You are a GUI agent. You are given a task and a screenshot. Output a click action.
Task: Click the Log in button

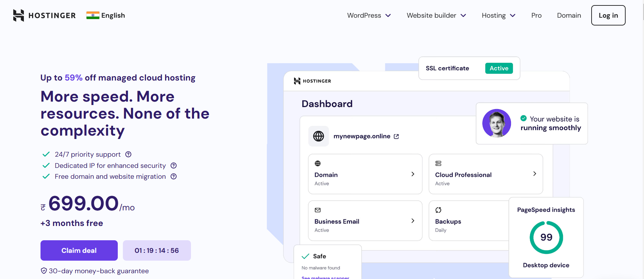(608, 15)
